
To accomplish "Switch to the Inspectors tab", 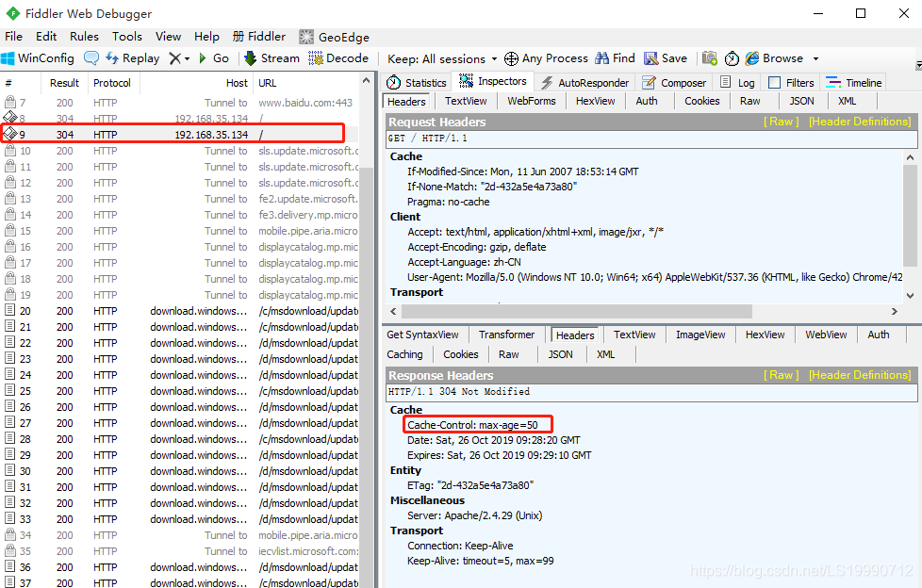I will coord(493,81).
